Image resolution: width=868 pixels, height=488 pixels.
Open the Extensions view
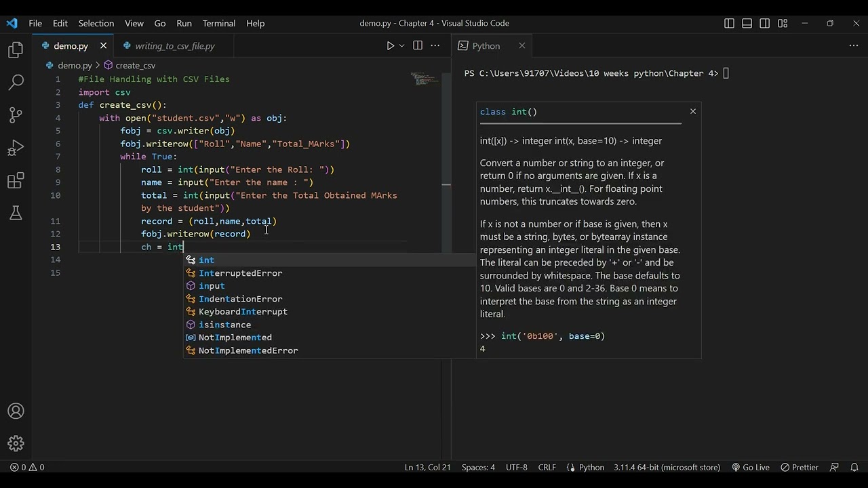pos(16,181)
